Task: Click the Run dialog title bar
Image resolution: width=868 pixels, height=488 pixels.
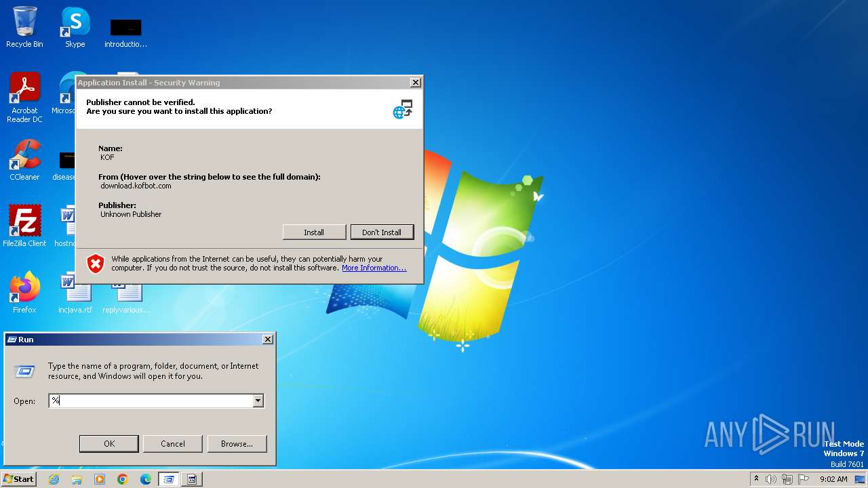Action: point(139,340)
